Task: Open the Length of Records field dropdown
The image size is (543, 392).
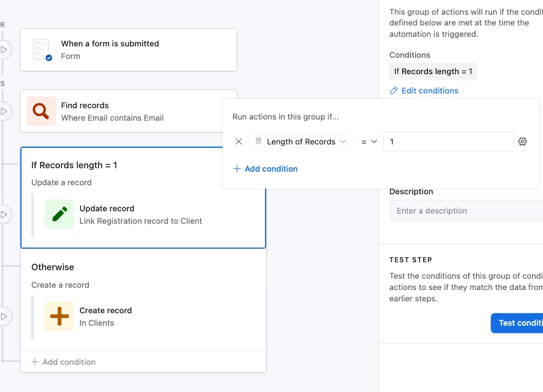Action: click(x=301, y=142)
